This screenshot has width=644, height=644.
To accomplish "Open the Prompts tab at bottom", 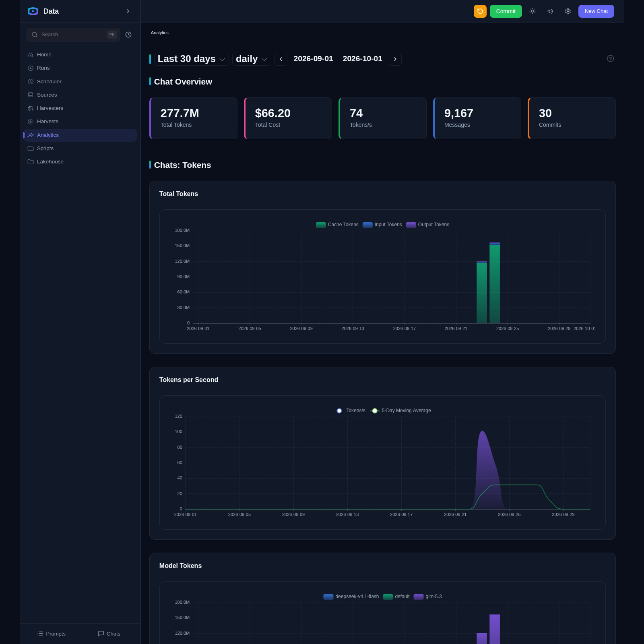I will coord(52,634).
